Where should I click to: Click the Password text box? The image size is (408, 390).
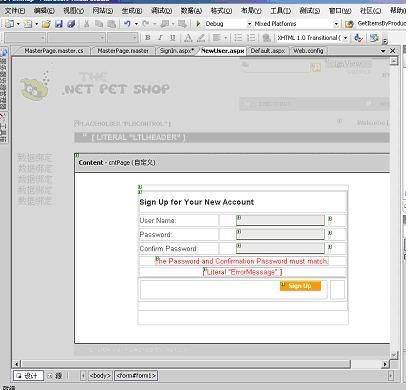coord(280,234)
